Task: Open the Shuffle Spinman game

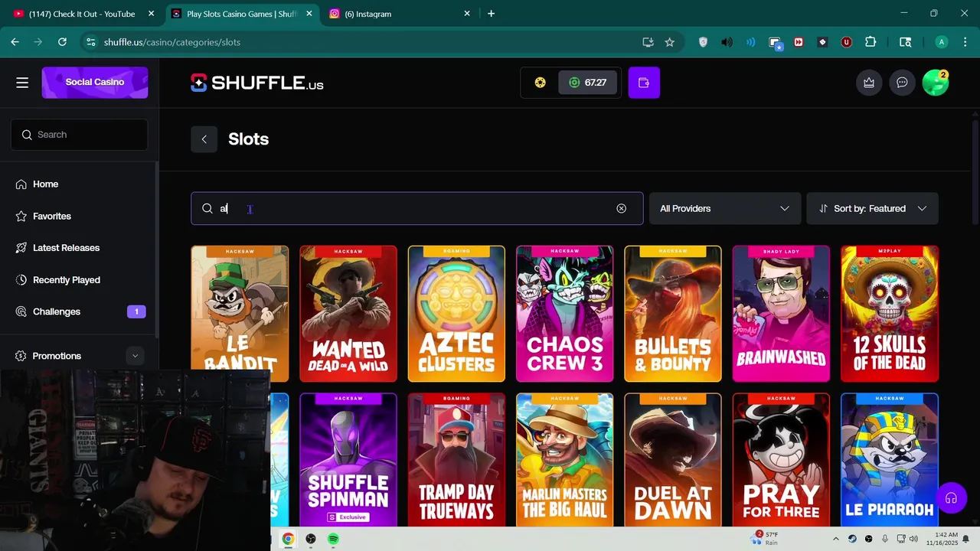Action: [348, 459]
